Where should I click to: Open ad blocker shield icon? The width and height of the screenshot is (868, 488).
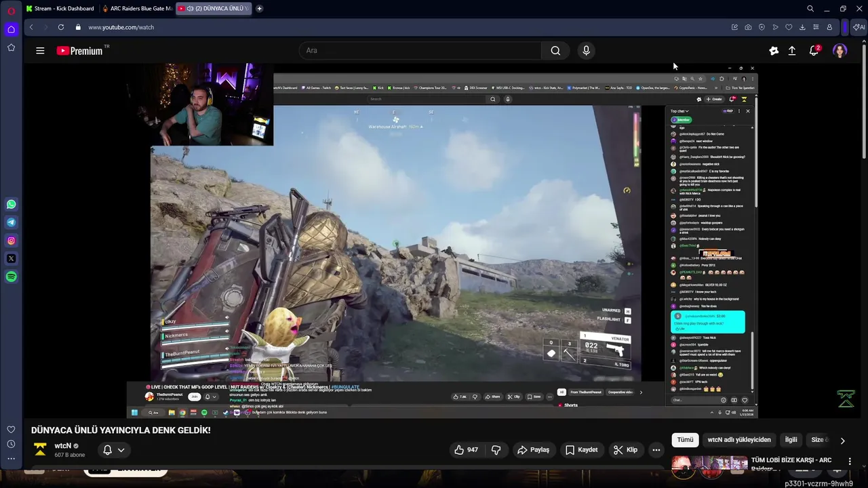(762, 27)
